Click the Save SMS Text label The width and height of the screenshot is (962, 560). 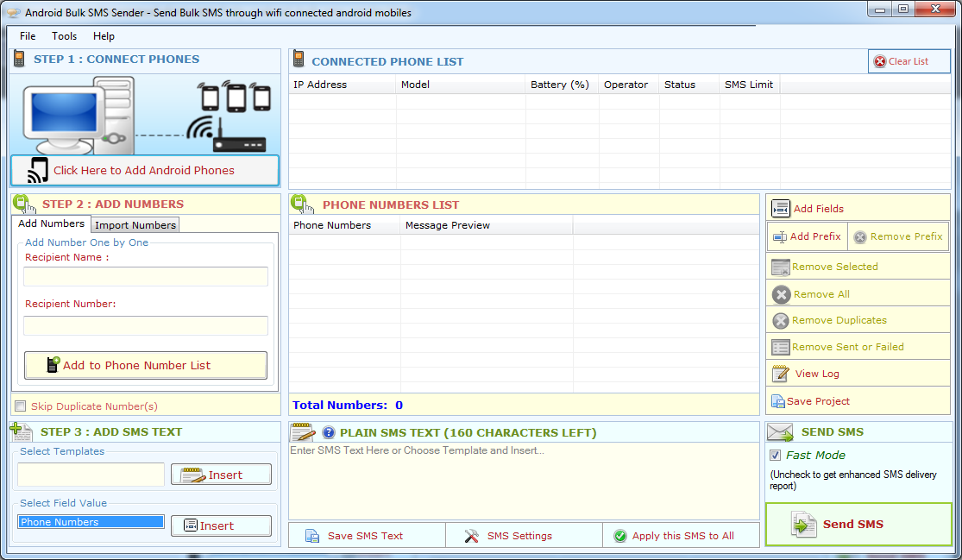tap(365, 536)
